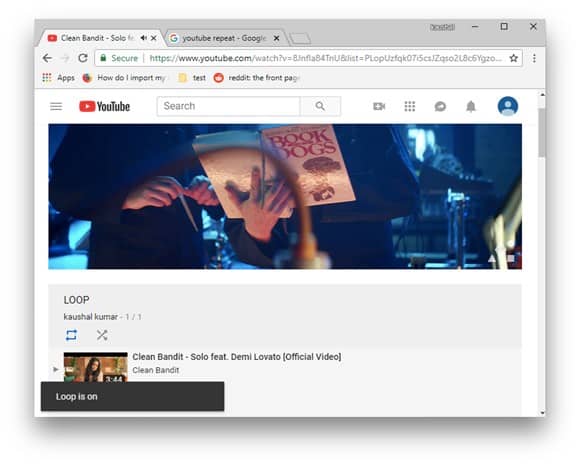Toggle shuffle for the LOOP playlist
Image resolution: width=580 pixels, height=465 pixels.
[x=102, y=335]
